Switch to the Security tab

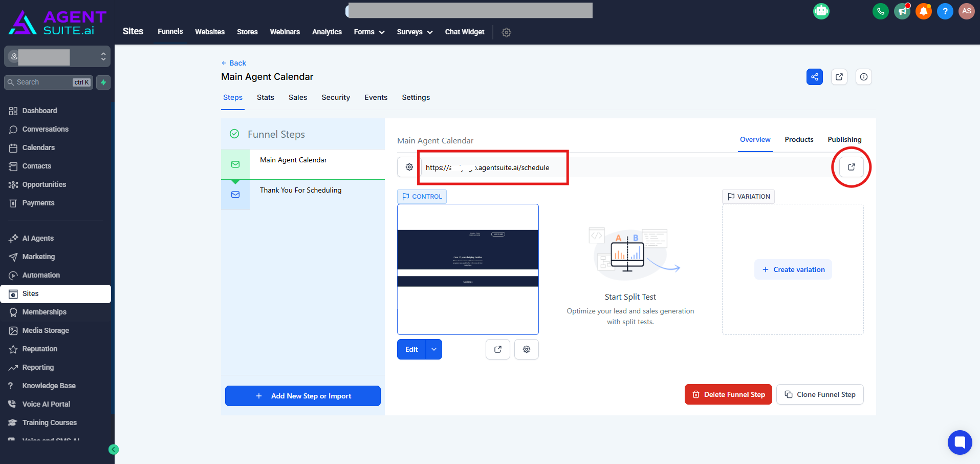coord(336,97)
